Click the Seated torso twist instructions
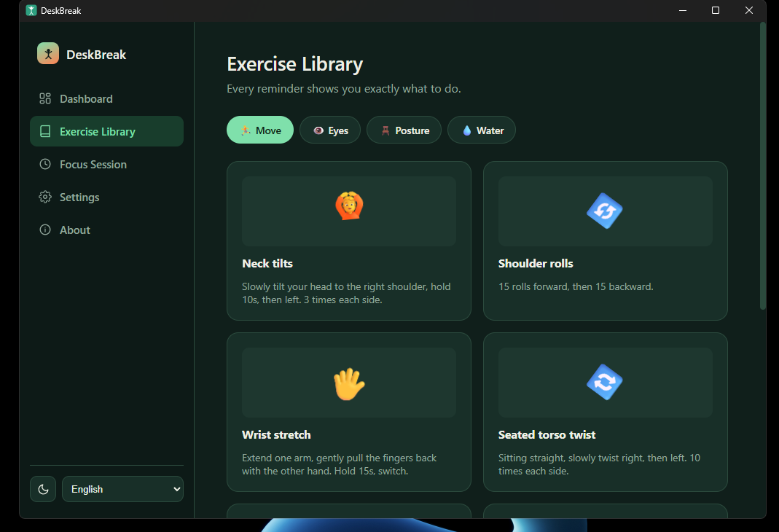Viewport: 779px width, 532px height. pyautogui.click(x=599, y=464)
